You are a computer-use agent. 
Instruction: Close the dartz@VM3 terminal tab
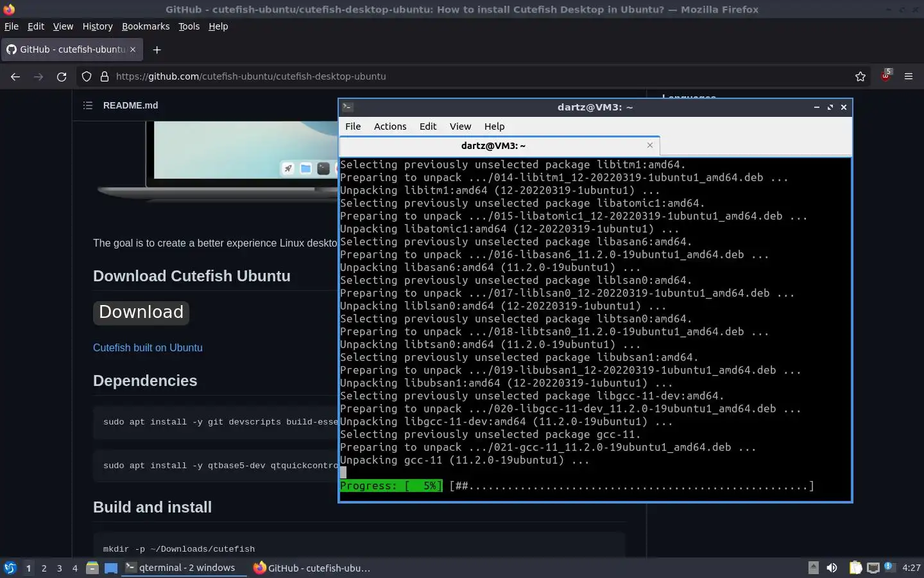tap(650, 145)
